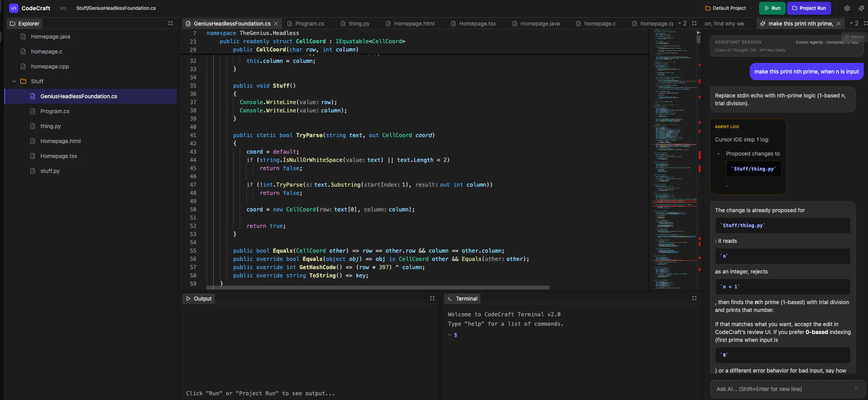868x400 pixels.
Task: Click the stuff.py file icon in Explorer
Action: point(33,171)
